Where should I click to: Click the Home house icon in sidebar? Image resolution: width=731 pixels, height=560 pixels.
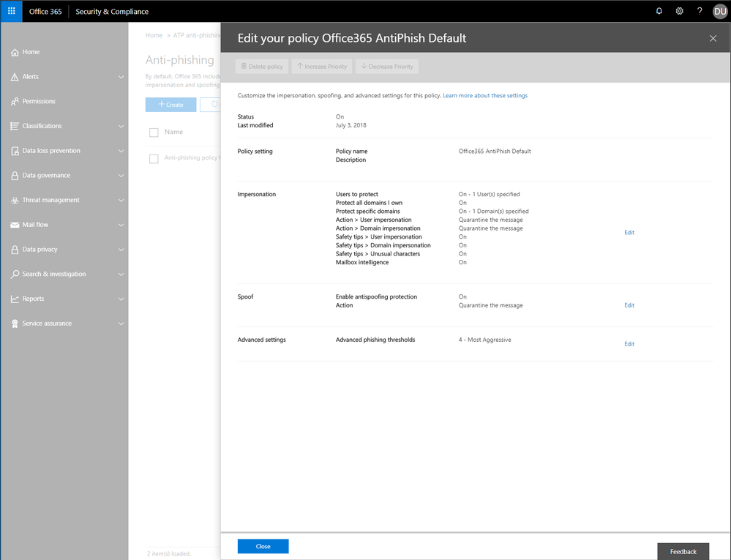[x=15, y=52]
